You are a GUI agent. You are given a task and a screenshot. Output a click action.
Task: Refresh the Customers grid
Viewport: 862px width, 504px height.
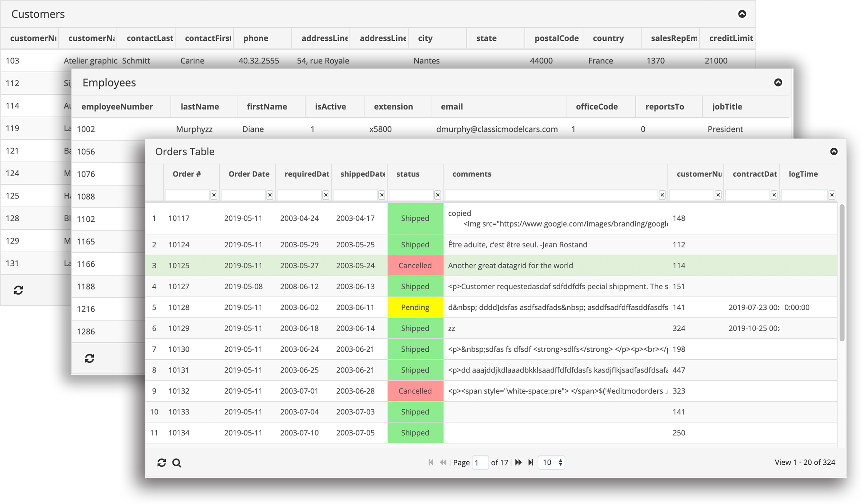pyautogui.click(x=18, y=290)
